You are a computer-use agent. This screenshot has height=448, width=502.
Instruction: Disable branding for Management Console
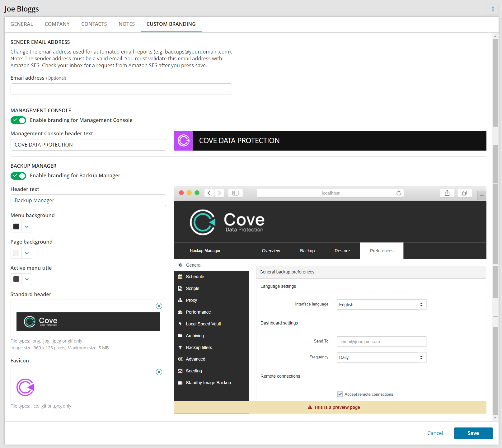pyautogui.click(x=18, y=120)
